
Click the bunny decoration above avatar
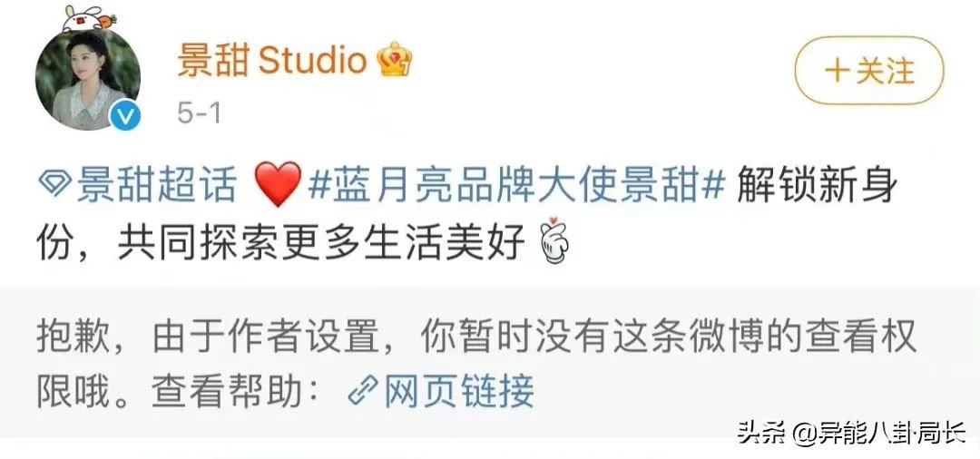point(86,17)
